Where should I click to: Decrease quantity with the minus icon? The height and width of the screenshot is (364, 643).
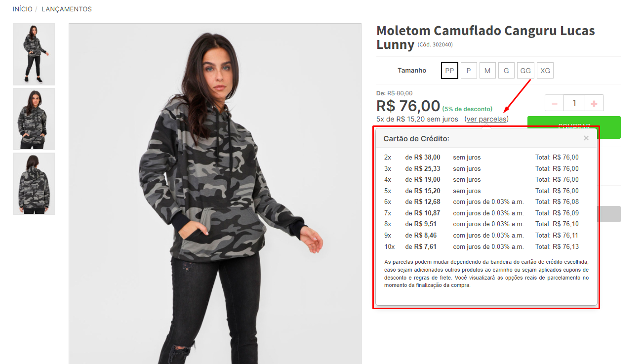(x=554, y=103)
